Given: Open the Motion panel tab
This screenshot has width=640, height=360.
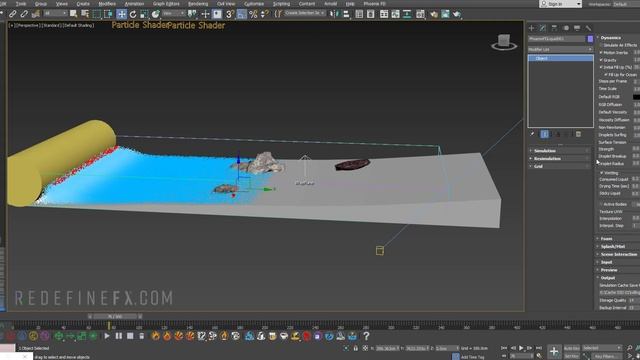Looking at the screenshot, I should coord(566,28).
